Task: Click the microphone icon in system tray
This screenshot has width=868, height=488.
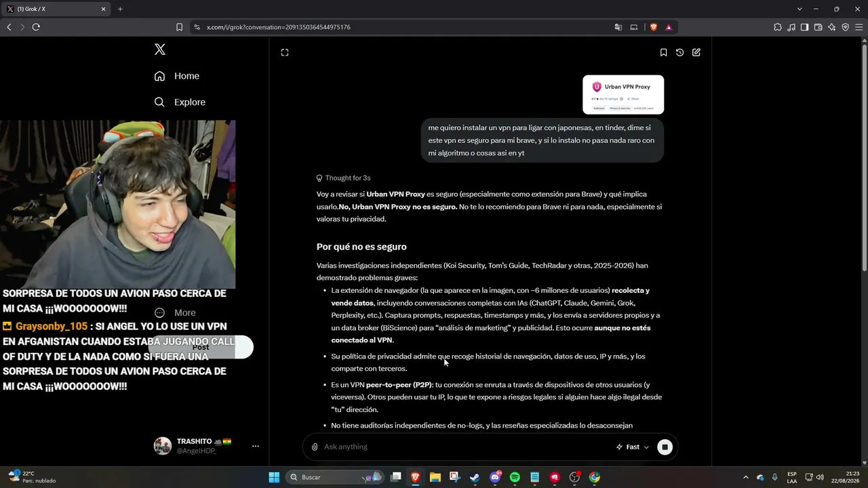Action: click(774, 477)
